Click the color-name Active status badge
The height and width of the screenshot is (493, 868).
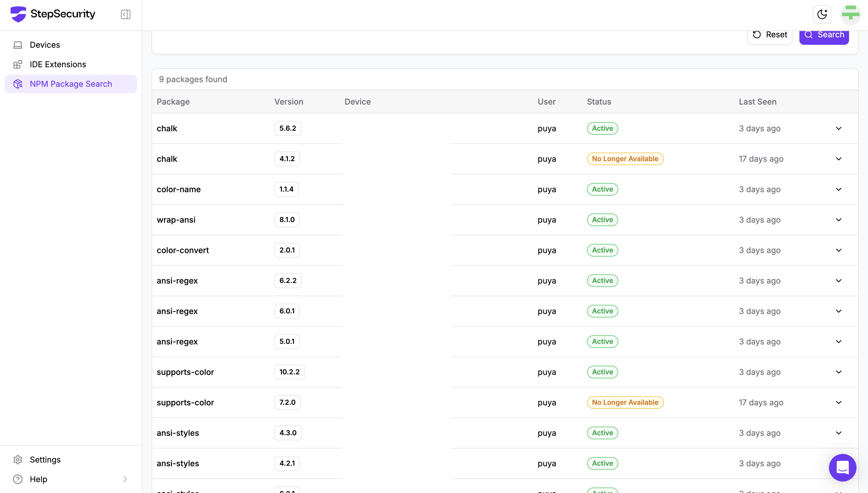(602, 189)
